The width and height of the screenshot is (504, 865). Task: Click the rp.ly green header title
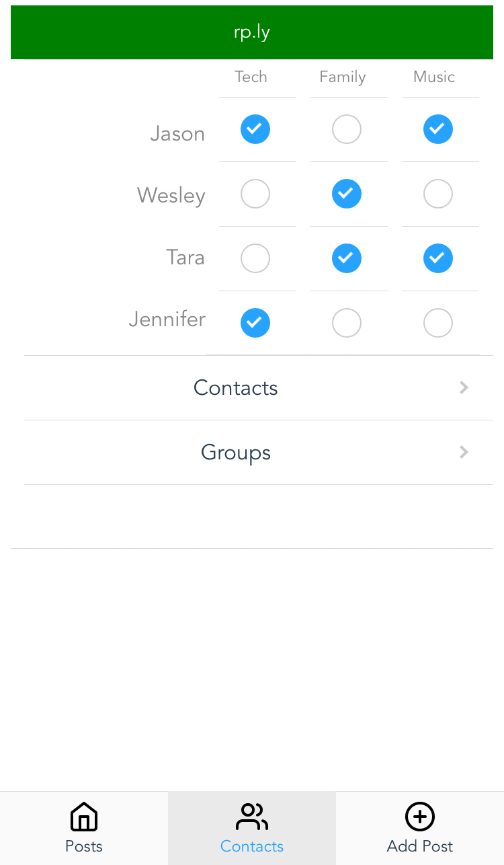(252, 32)
